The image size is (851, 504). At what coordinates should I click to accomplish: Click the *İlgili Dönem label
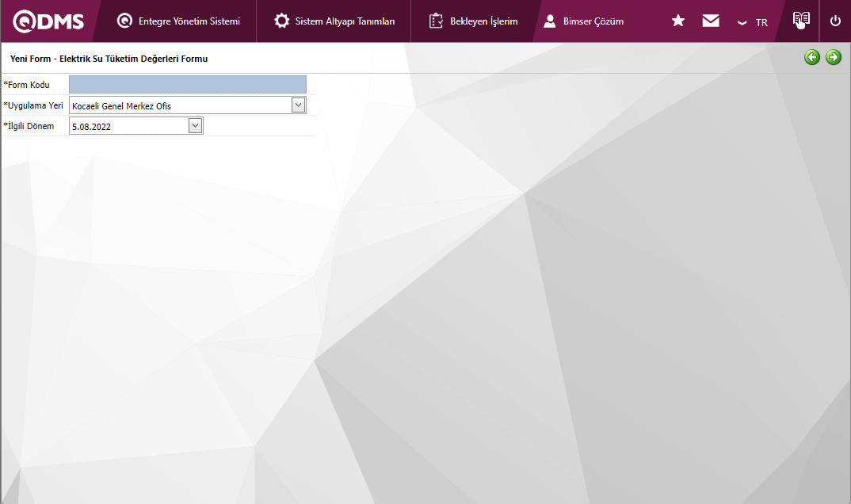(29, 126)
